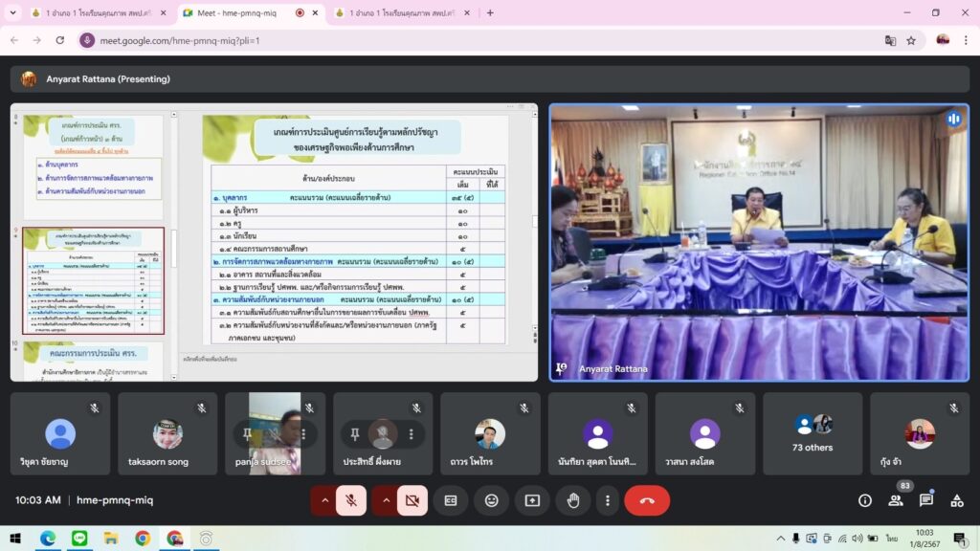Open the LINE app on the taskbar
The width and height of the screenshot is (980, 551).
tap(78, 539)
